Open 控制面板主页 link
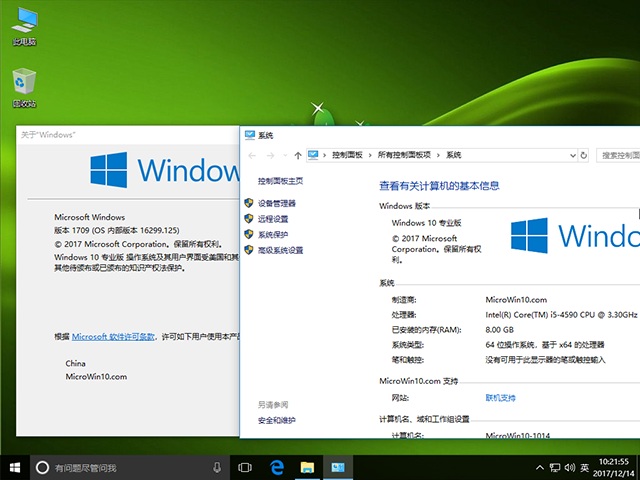Screen dimensions: 640x480 pos(280,181)
